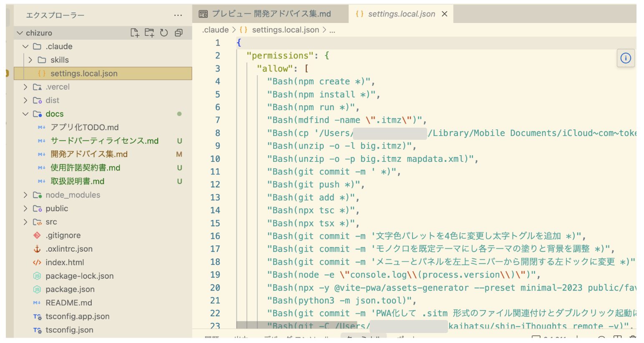The image size is (644, 343).
Task: Click the public folder icon
Action: coord(37,208)
